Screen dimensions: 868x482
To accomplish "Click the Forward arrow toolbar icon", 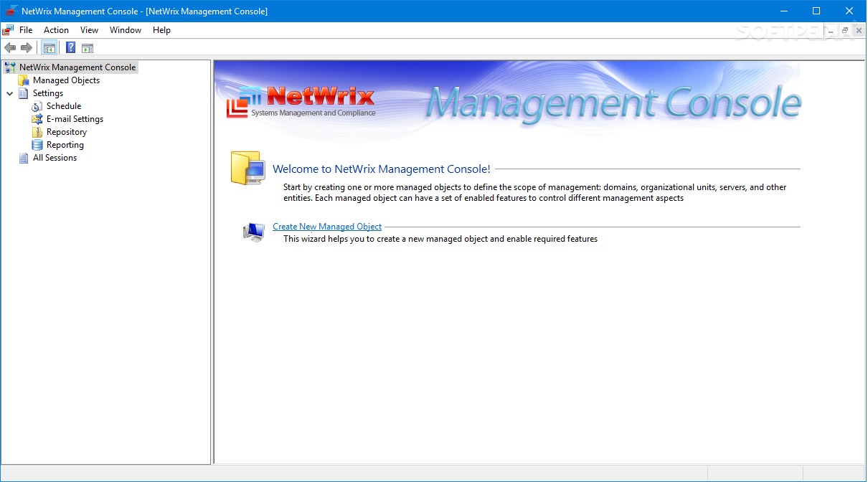I will tap(27, 48).
